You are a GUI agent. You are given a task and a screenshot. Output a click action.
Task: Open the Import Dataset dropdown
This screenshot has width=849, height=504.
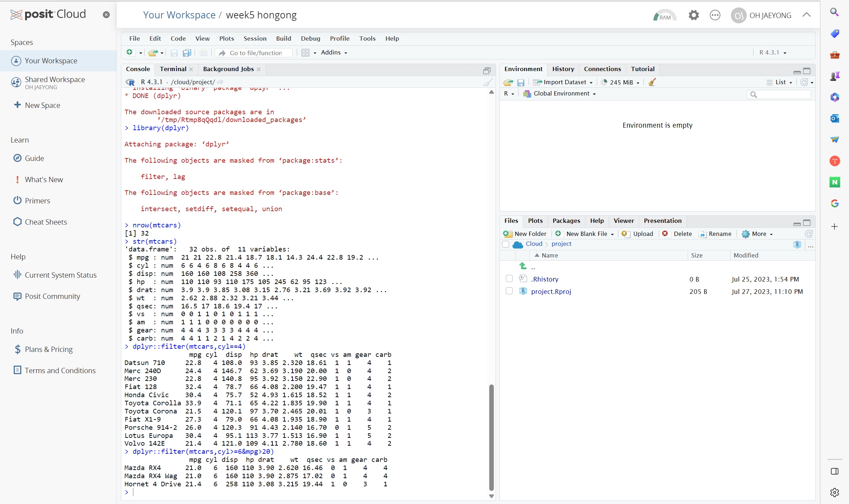565,82
